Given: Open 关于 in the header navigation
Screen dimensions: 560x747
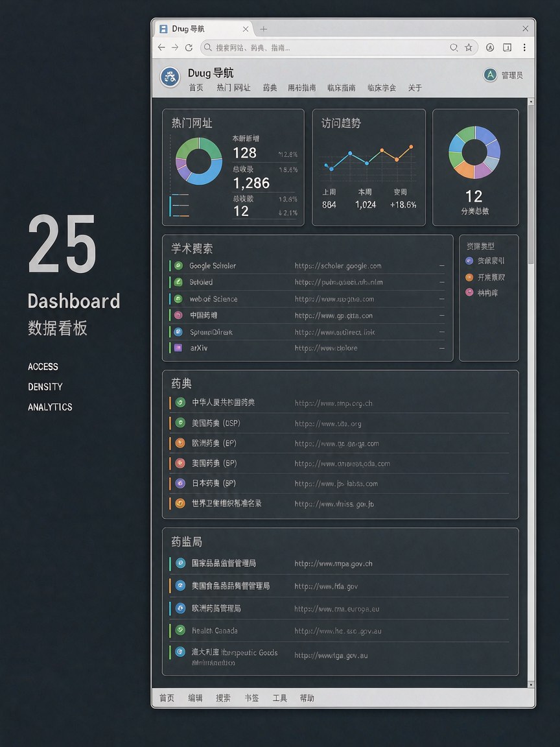Looking at the screenshot, I should point(415,88).
